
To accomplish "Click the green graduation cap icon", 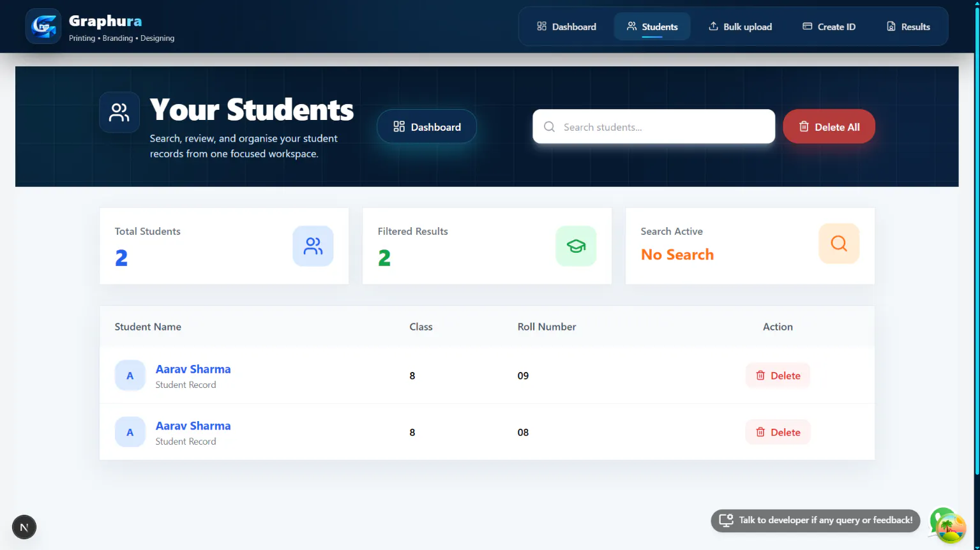I will (576, 246).
